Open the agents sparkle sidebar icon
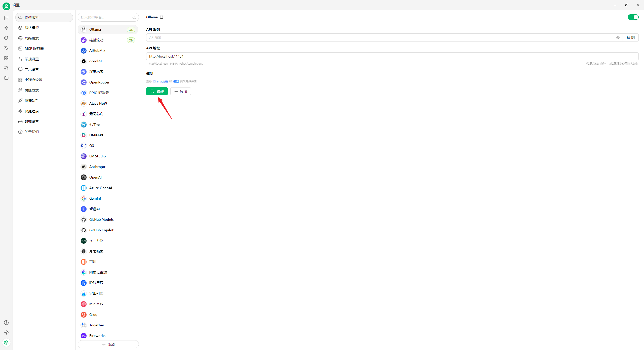 pos(6,28)
